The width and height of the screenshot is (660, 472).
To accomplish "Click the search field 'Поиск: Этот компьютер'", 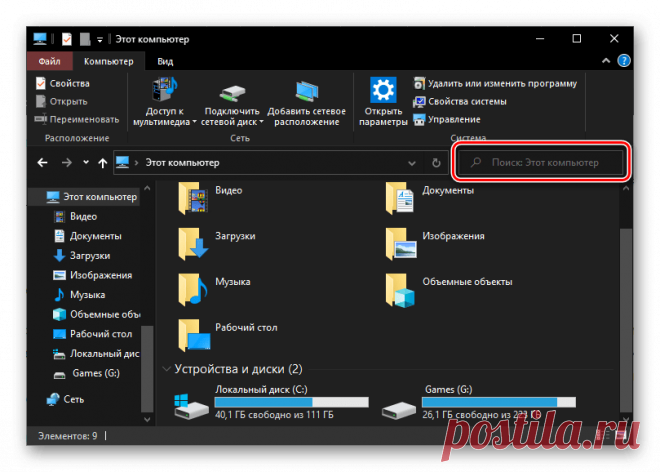I will click(541, 163).
